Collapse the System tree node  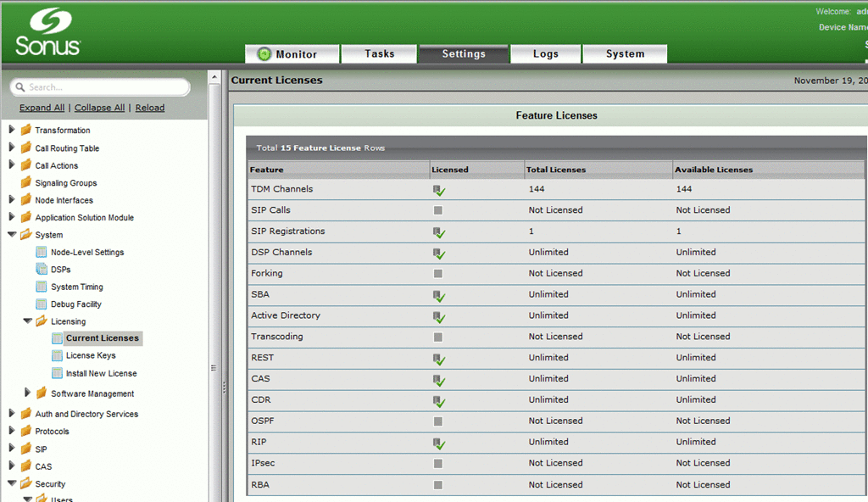(x=12, y=235)
